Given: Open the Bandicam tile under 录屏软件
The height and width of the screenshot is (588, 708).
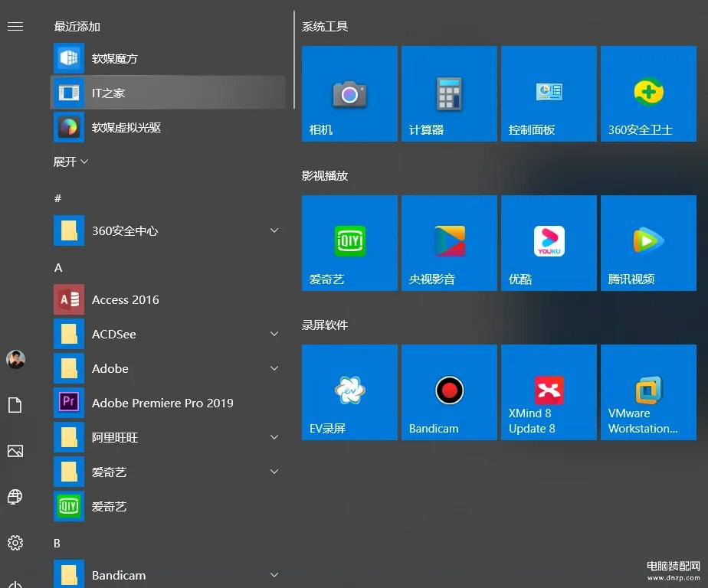Looking at the screenshot, I should (x=449, y=391).
